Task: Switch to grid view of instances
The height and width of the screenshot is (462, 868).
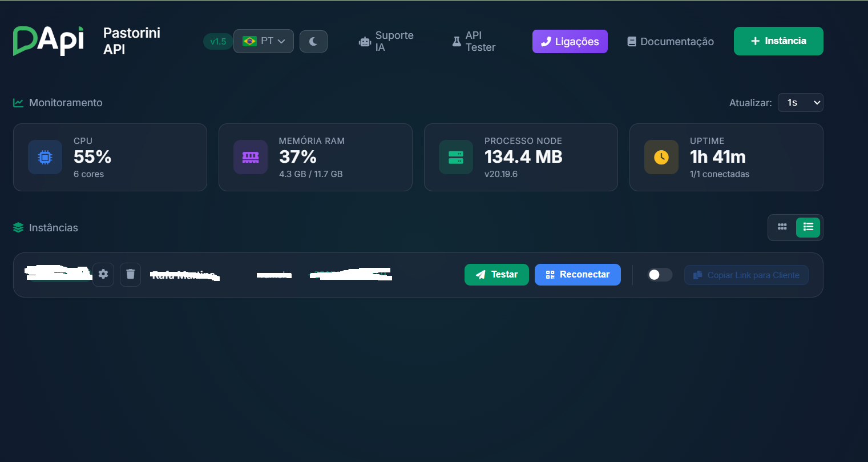Action: pyautogui.click(x=782, y=227)
